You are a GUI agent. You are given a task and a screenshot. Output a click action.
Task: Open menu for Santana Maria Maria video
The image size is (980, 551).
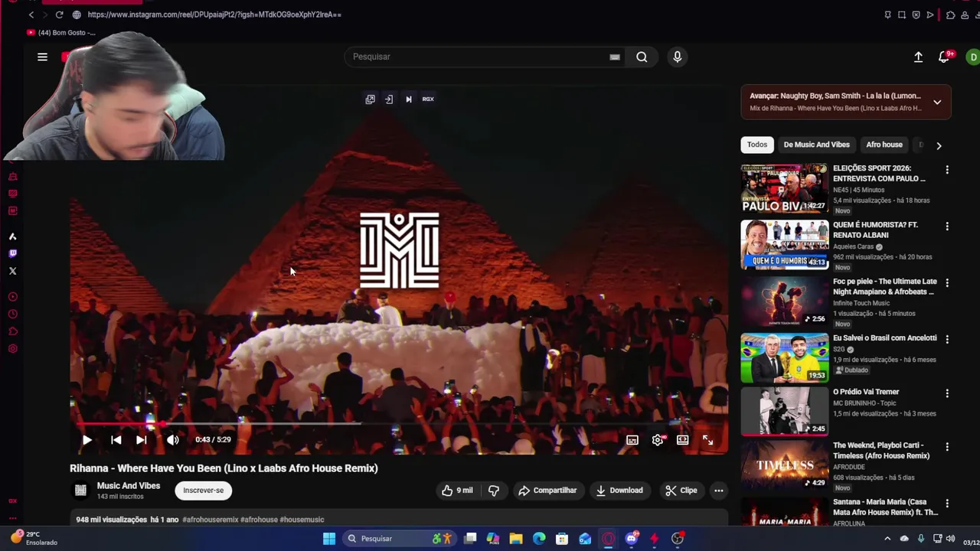[x=947, y=504]
